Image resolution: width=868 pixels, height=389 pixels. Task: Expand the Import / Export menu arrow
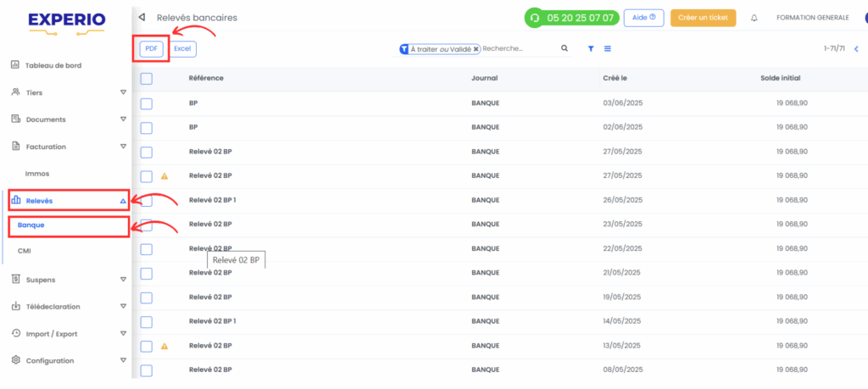[124, 334]
